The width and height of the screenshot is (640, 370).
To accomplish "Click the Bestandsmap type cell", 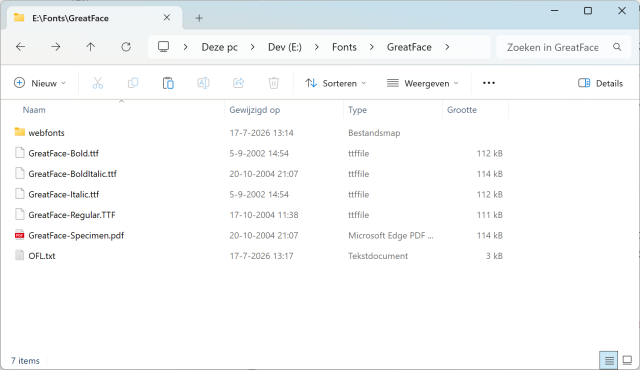I will click(x=374, y=133).
